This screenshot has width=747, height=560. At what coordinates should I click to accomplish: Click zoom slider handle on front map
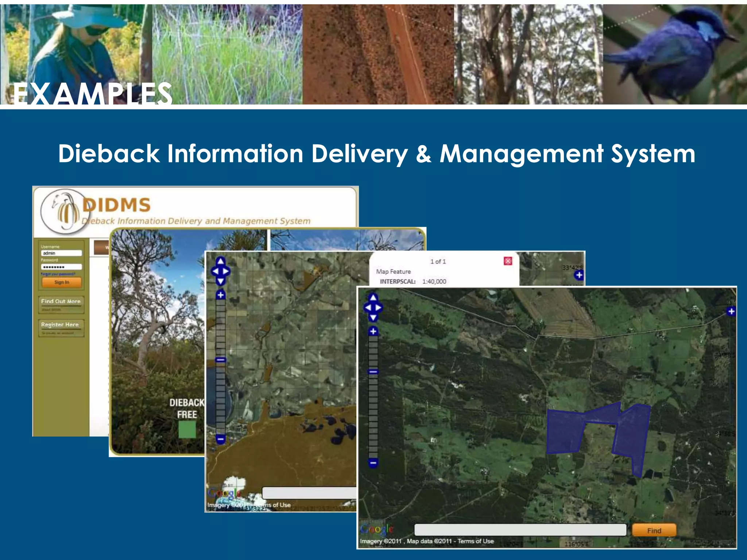point(373,372)
